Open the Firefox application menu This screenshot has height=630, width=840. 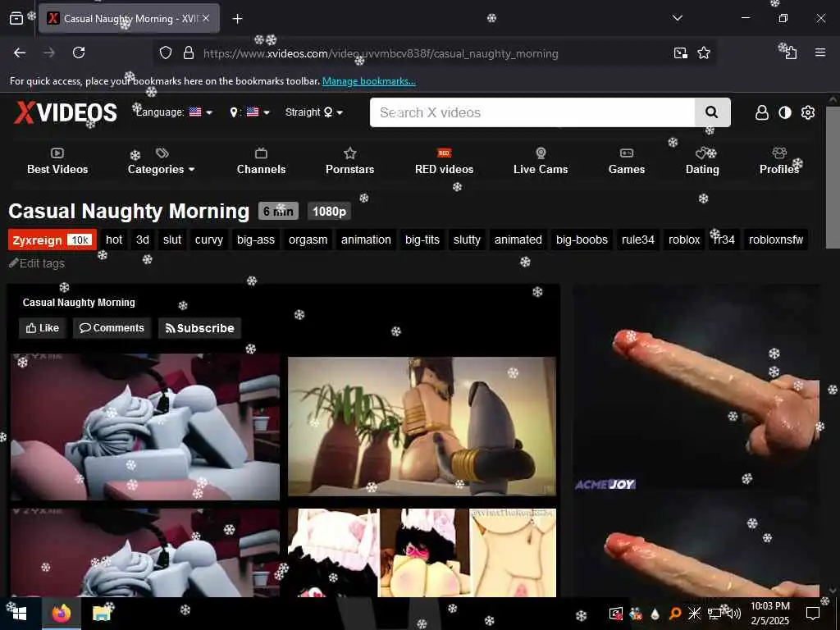(x=819, y=52)
